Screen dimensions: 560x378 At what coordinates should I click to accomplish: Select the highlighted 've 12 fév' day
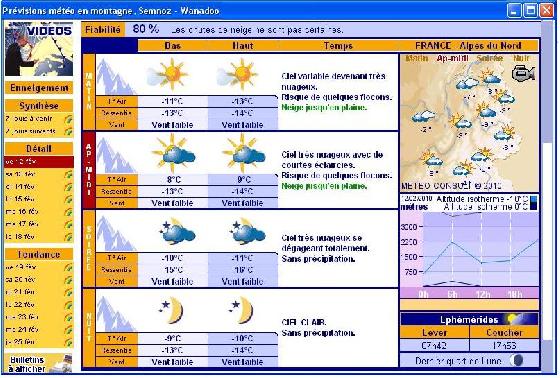[39, 161]
